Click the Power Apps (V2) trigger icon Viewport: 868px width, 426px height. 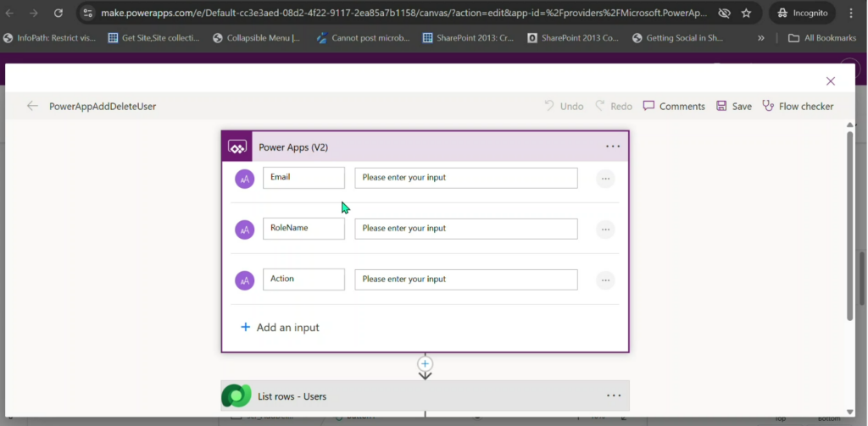(x=237, y=147)
